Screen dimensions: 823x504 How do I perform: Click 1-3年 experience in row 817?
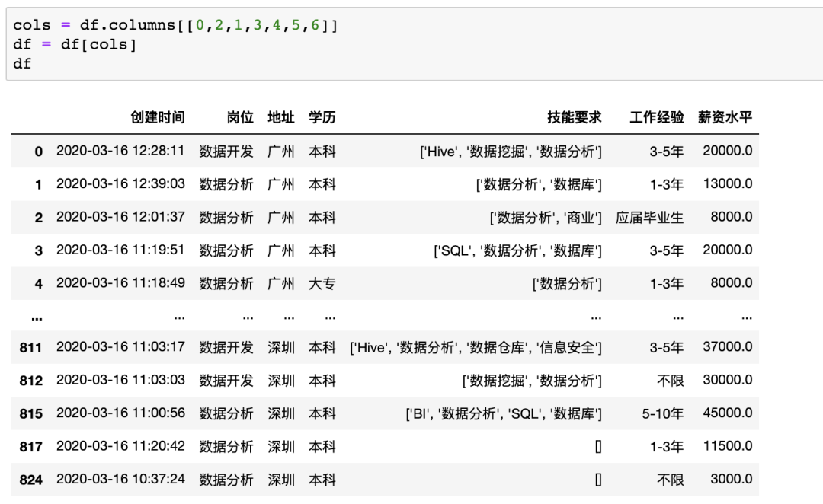[667, 447]
